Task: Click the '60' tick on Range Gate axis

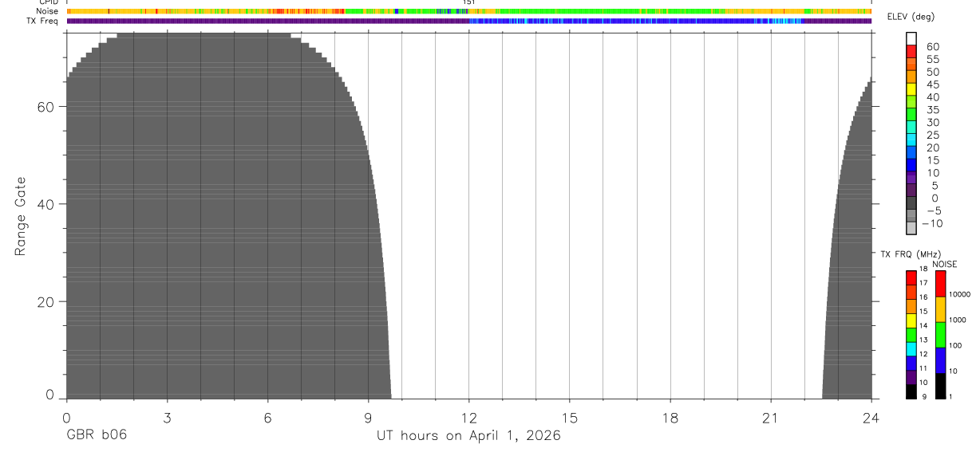Action: (45, 107)
